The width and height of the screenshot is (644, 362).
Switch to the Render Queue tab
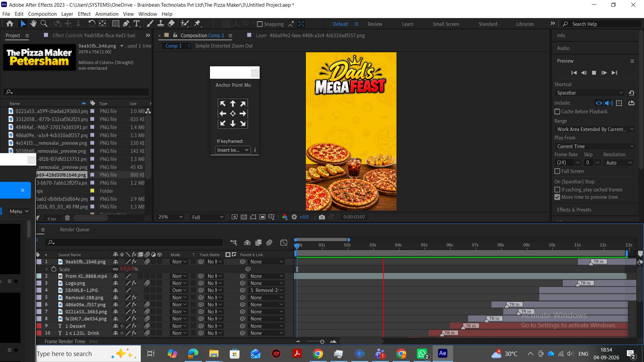74,230
